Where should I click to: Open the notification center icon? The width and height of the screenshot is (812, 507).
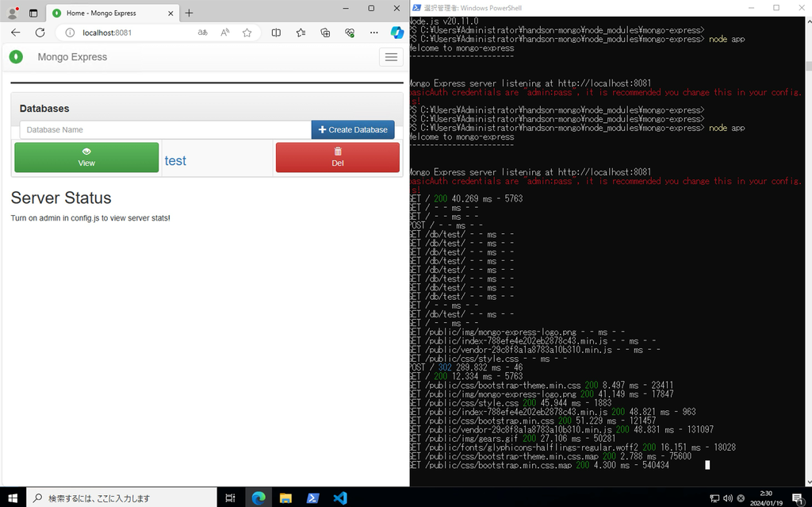click(x=798, y=498)
